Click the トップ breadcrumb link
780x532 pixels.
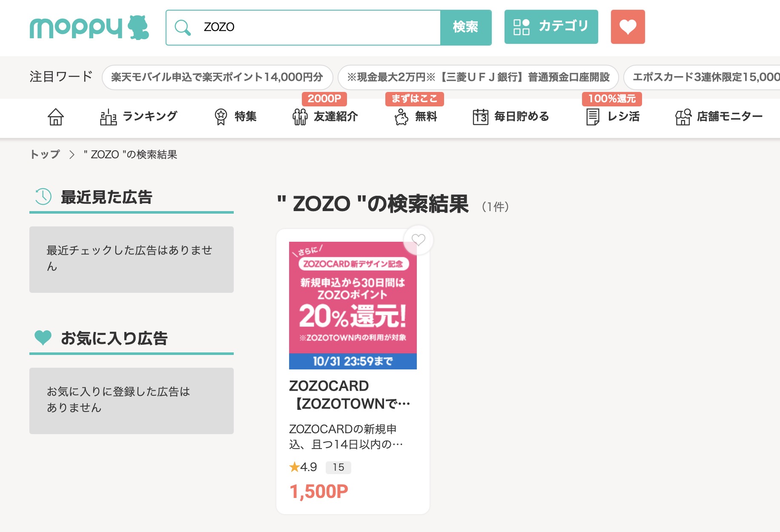pos(45,154)
